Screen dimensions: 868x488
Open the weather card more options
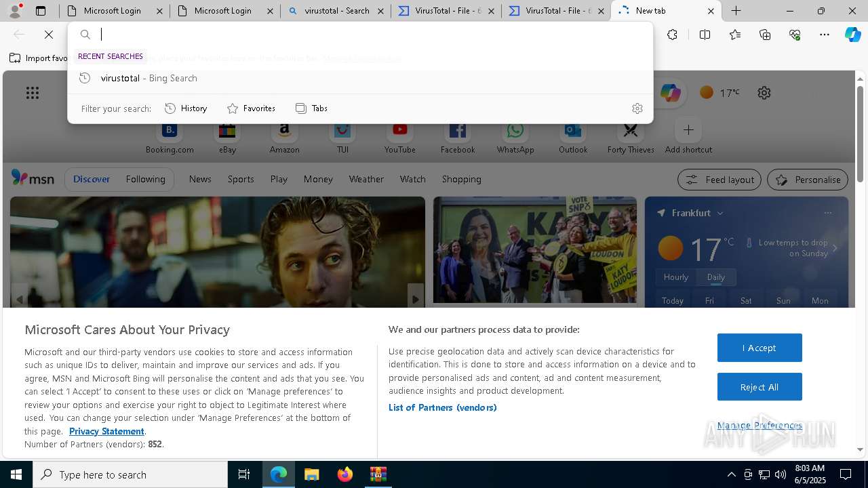click(827, 213)
